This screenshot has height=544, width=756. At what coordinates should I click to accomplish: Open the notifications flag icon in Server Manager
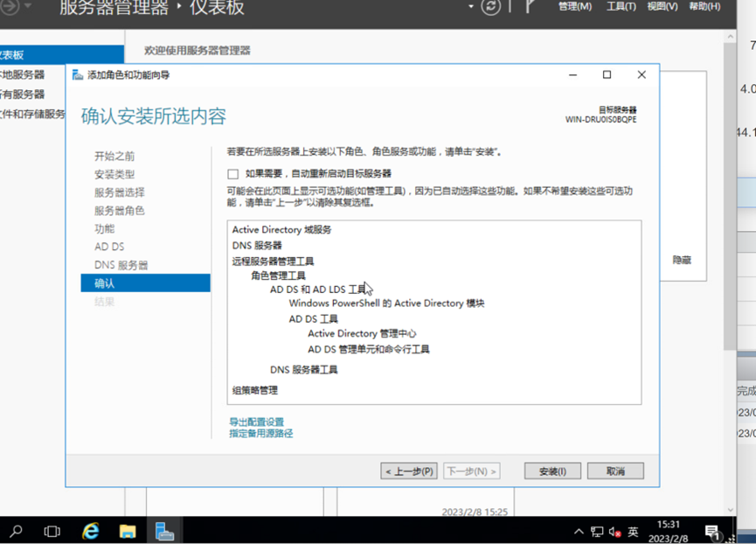[x=530, y=6]
